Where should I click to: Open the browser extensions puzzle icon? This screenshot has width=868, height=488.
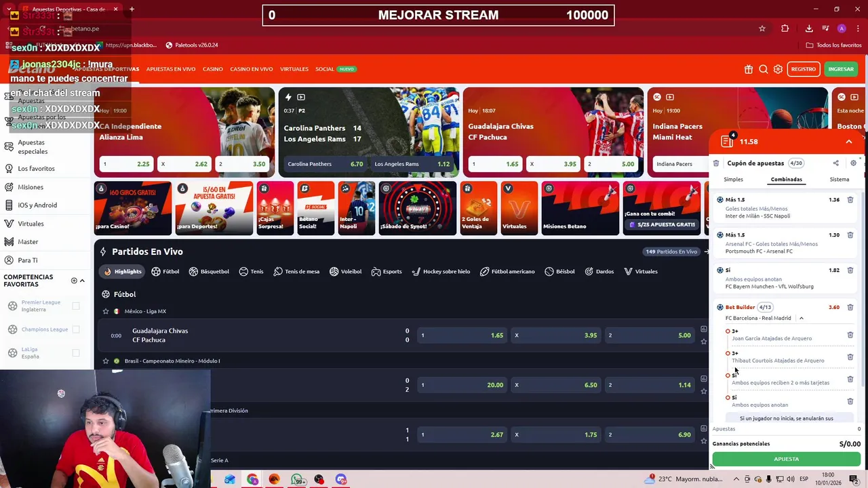(785, 28)
